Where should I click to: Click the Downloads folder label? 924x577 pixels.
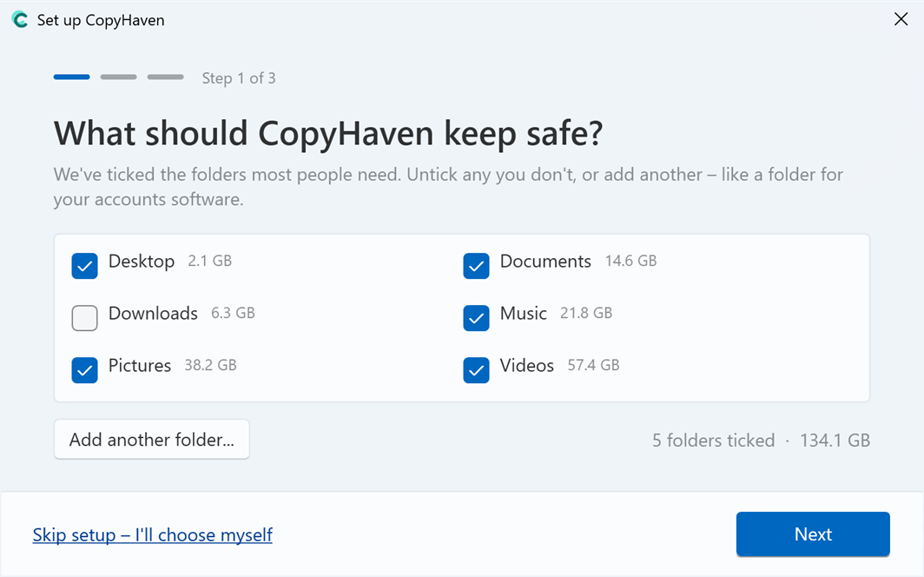click(x=153, y=313)
